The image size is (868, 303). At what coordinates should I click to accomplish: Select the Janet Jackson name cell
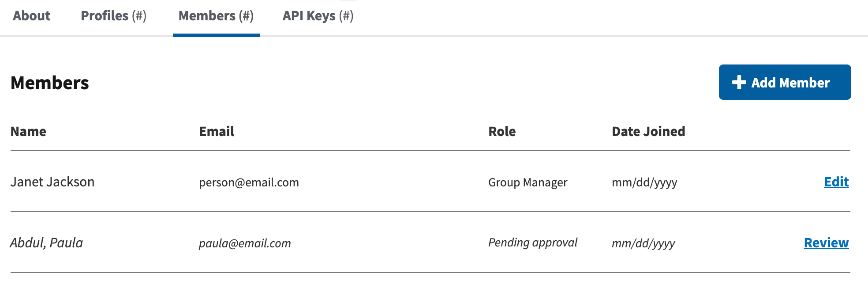coord(52,182)
